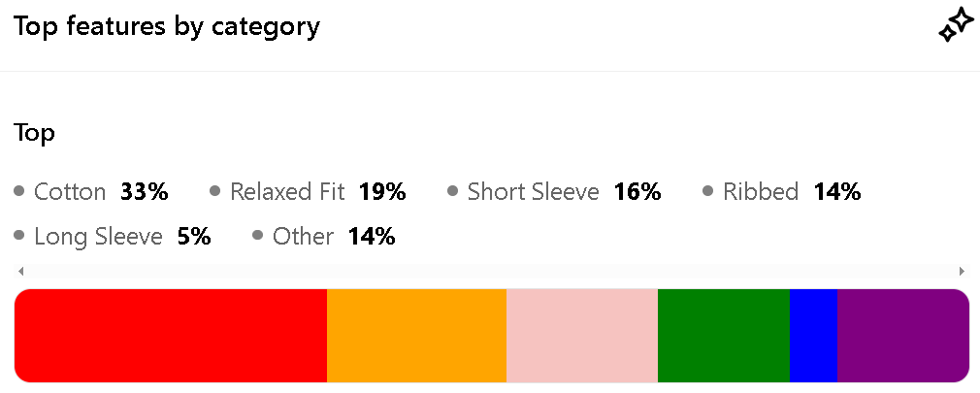
Task: Click the Other legend bullet dot
Action: point(258,236)
